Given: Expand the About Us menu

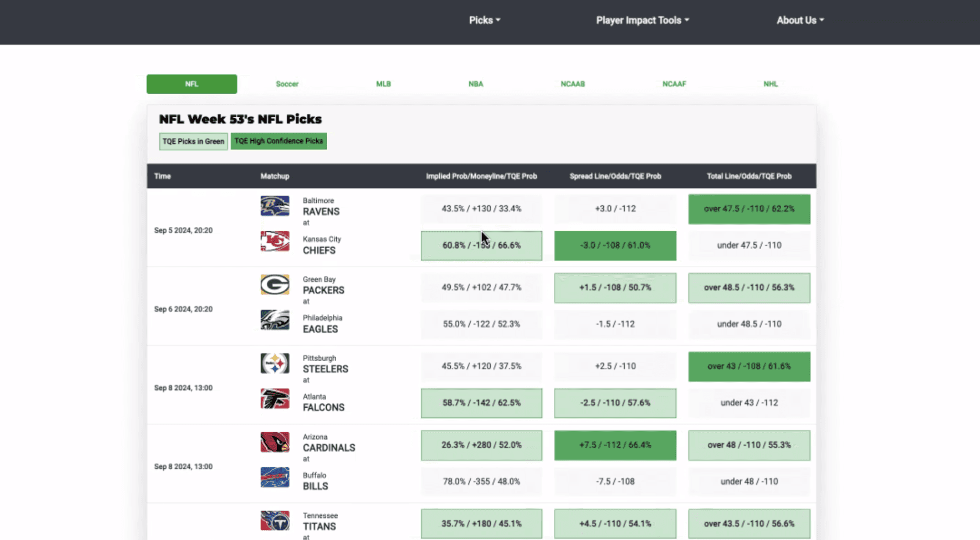Looking at the screenshot, I should click(800, 20).
